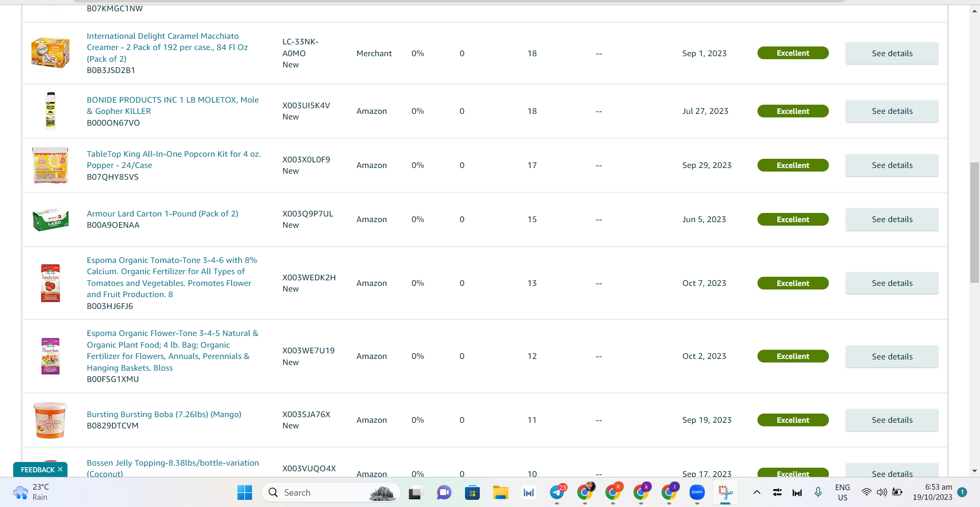The height and width of the screenshot is (507, 980).
Task: Open the Snipping Tool taskbar icon
Action: pyautogui.click(x=725, y=492)
